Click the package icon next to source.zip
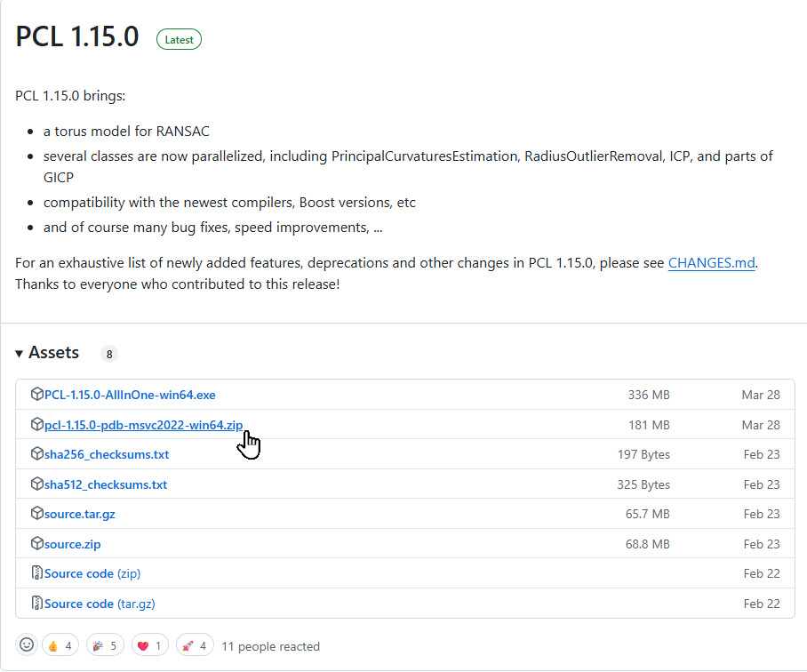This screenshot has height=672, width=807. pos(36,544)
